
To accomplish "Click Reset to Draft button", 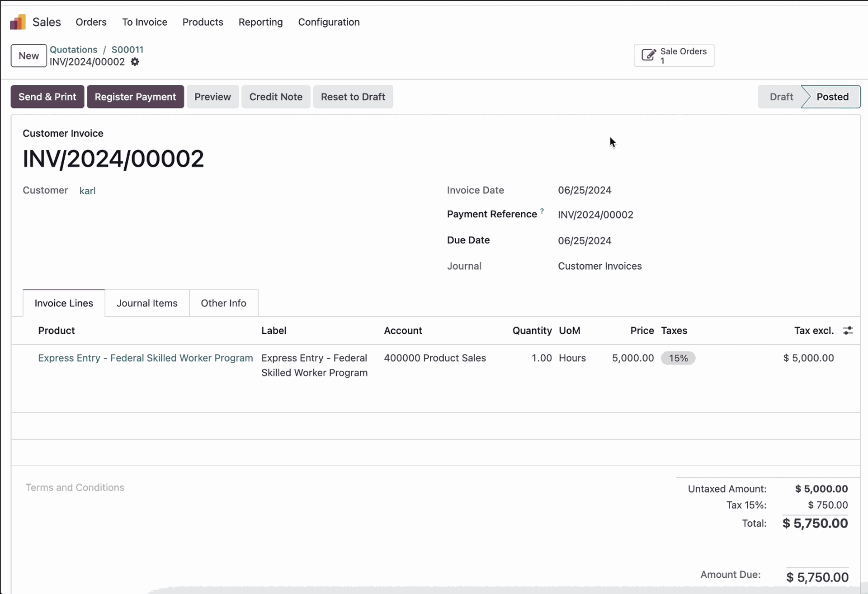I will pos(353,97).
